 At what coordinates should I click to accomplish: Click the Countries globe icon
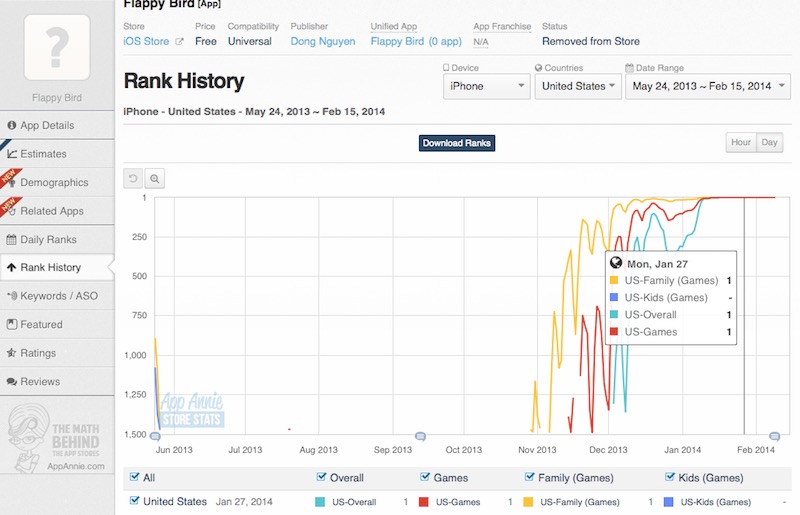point(538,67)
